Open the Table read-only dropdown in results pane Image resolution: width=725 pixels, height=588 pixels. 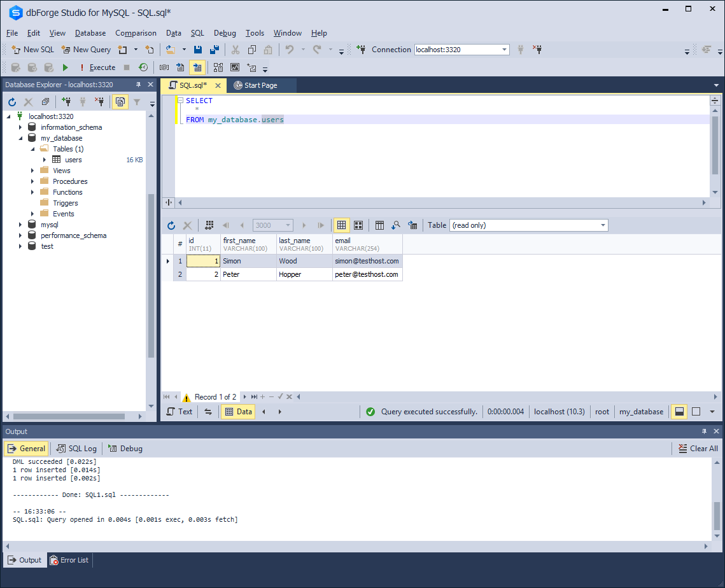[602, 225]
